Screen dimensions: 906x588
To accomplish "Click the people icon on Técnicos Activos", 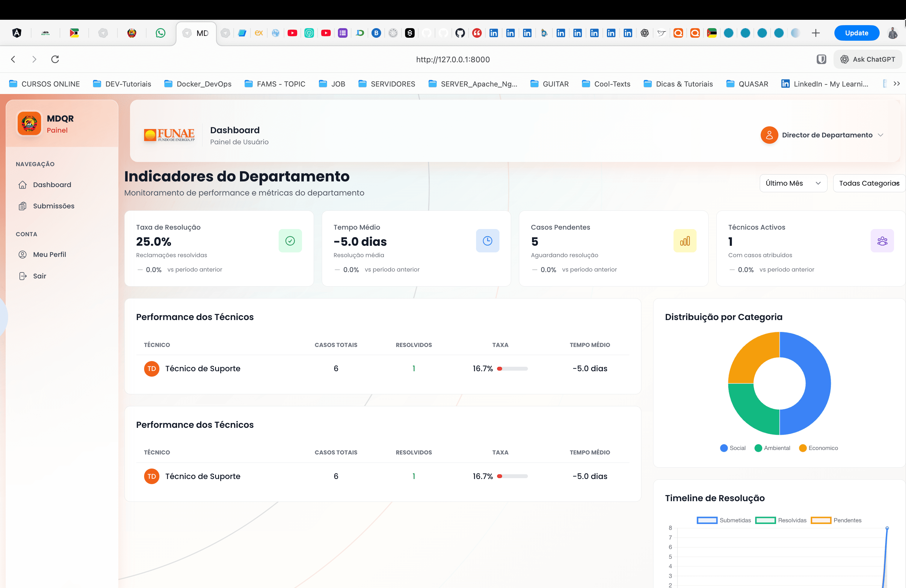I will coord(882,241).
